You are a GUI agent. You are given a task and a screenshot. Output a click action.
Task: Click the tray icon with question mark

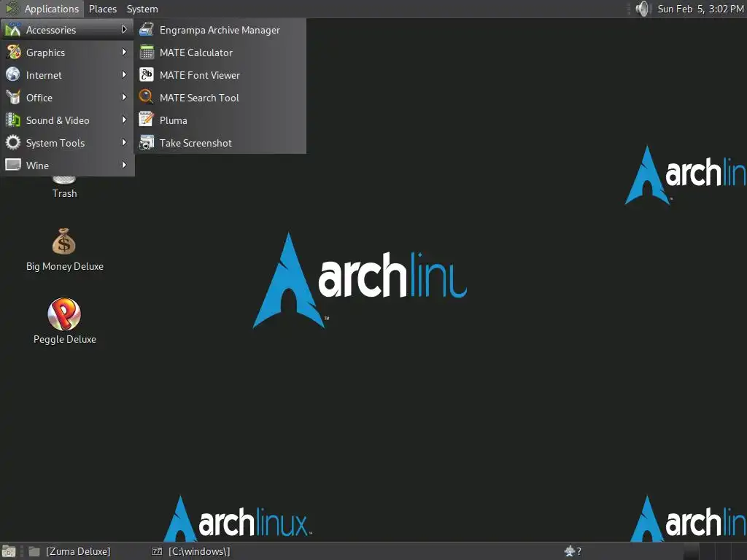pos(572,551)
